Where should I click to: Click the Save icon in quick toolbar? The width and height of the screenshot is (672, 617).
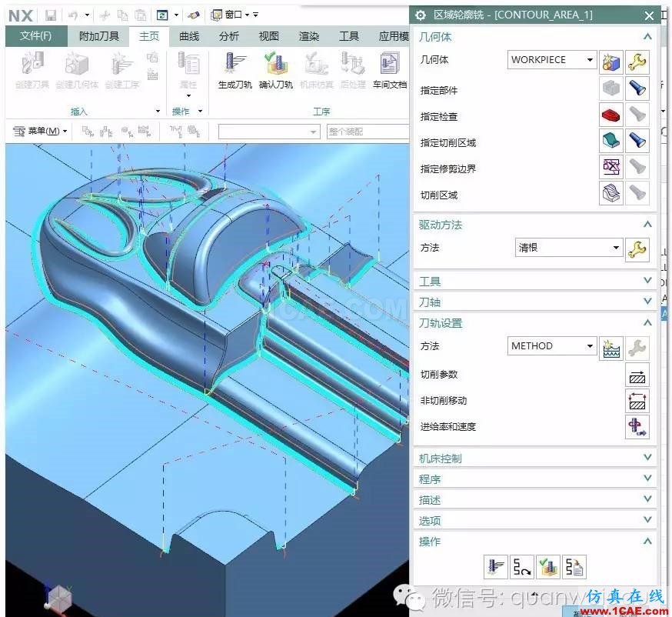click(x=51, y=15)
